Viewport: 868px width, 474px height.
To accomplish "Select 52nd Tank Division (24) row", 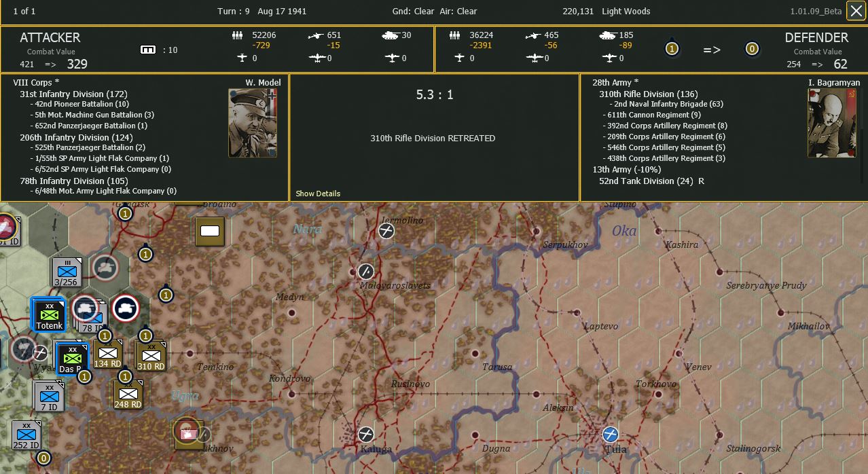I will pyautogui.click(x=651, y=181).
